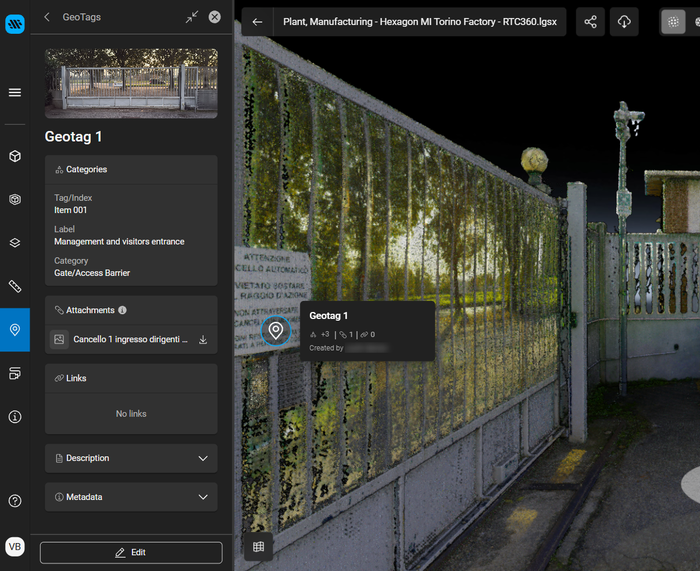
Task: Click the file title Hexagon MI Torino Factory
Action: click(420, 22)
